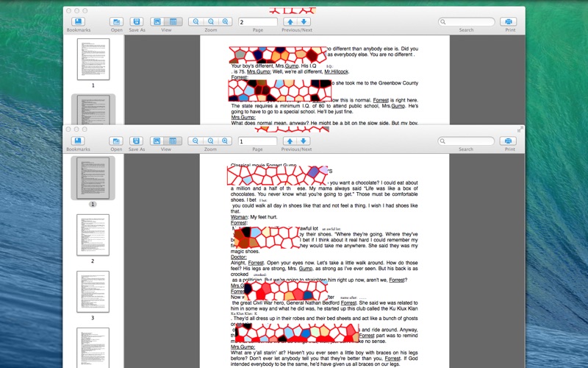Click 'Mr.Hillcock' text in back window page

click(337, 71)
